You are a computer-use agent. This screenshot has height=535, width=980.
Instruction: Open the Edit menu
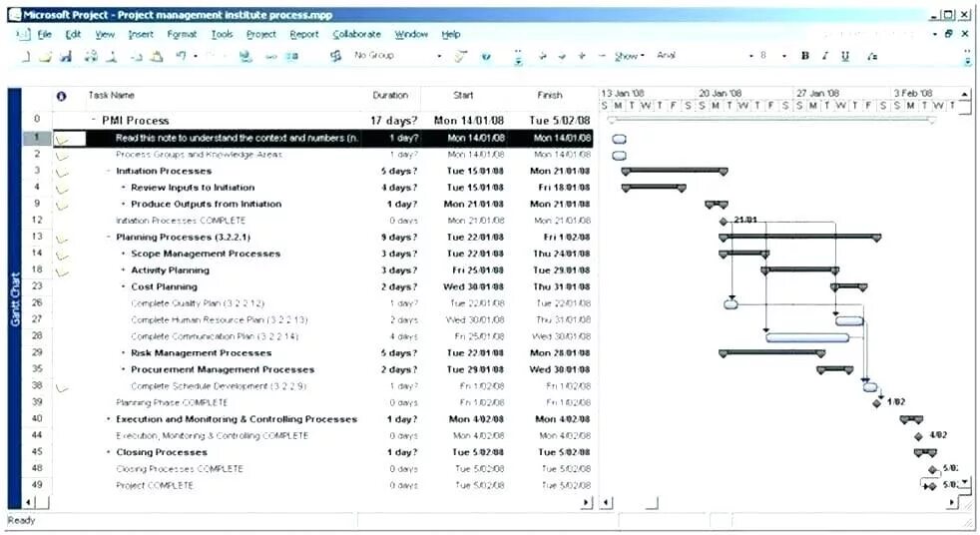[73, 34]
